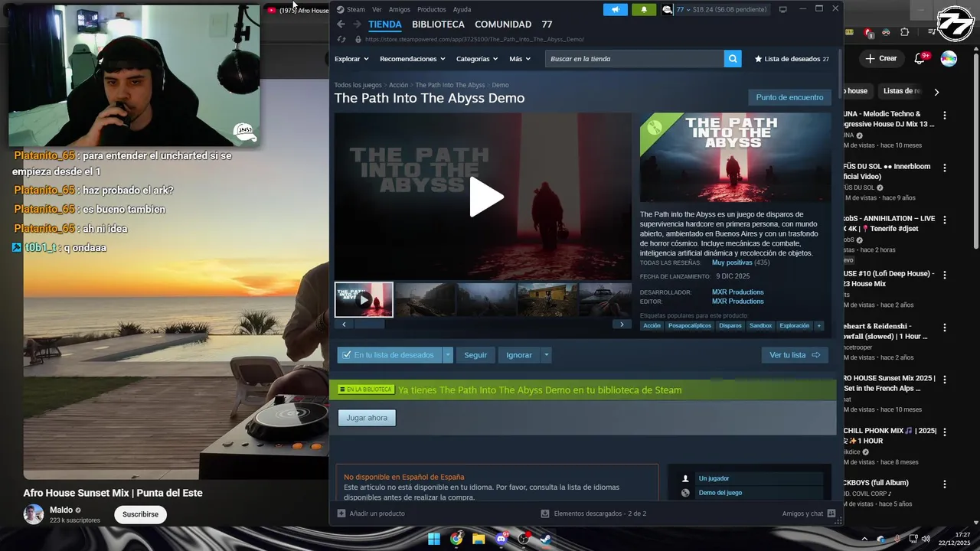This screenshot has width=980, height=551.
Task: Add more tags with plus button
Action: [818, 325]
